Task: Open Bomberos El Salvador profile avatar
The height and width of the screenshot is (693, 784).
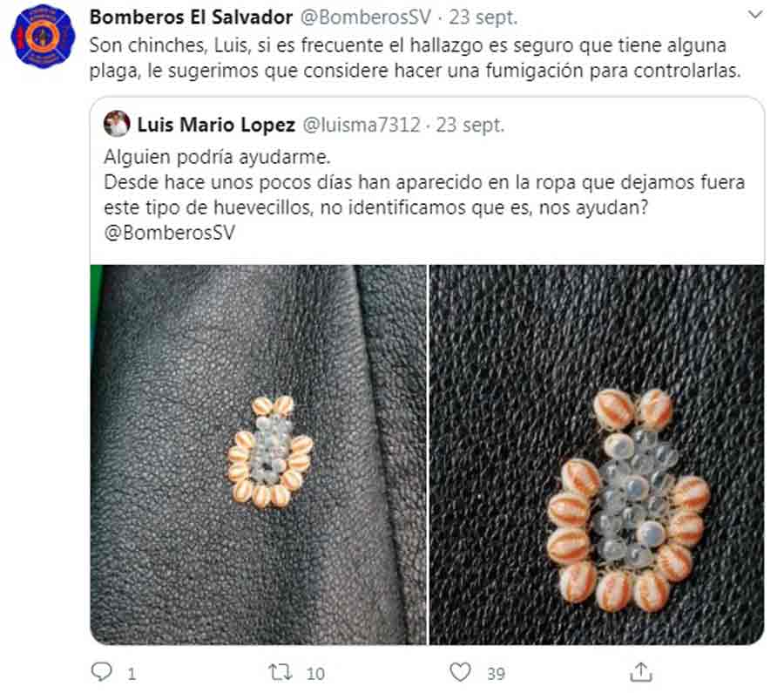Action: [43, 36]
